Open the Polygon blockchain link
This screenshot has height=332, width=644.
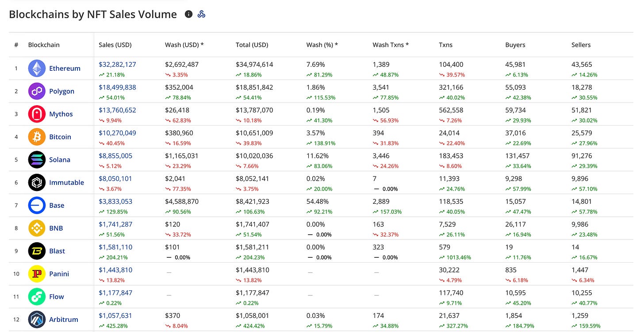point(61,91)
